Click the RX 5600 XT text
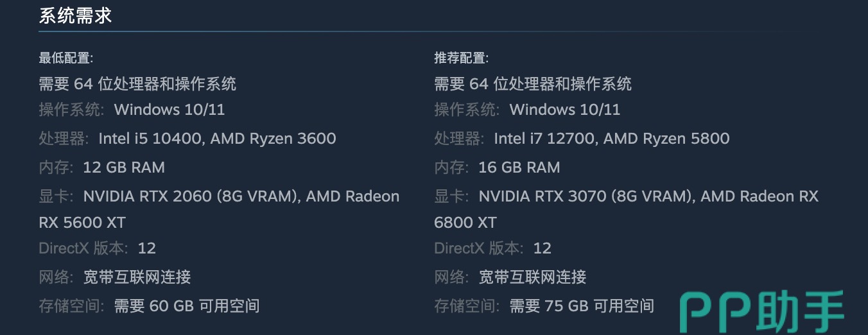Image resolution: width=868 pixels, height=335 pixels. [x=82, y=223]
